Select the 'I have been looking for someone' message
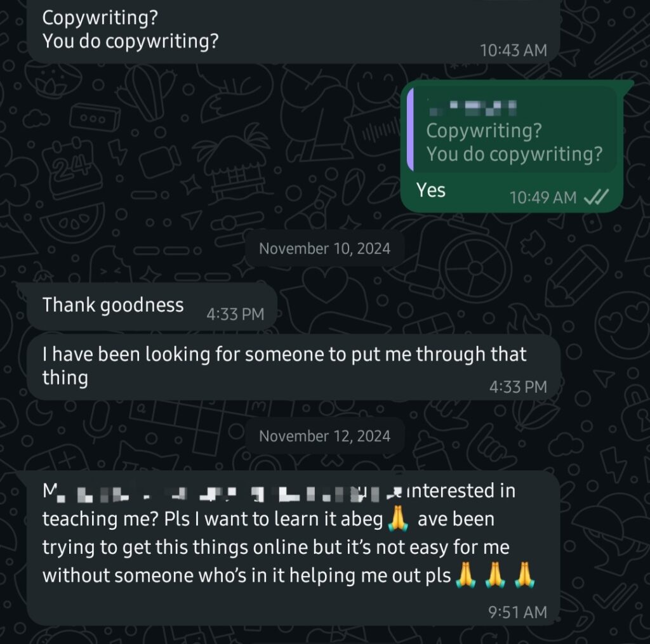Screen dimensions: 650x644 point(293,367)
